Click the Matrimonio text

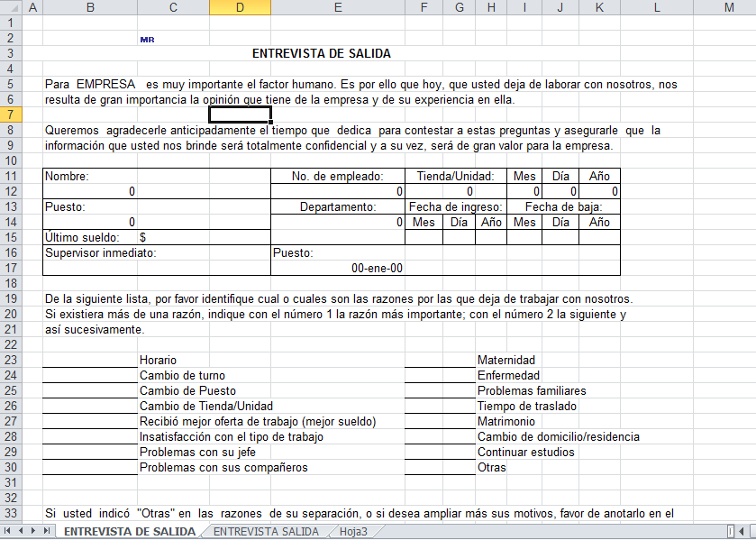[x=506, y=421]
